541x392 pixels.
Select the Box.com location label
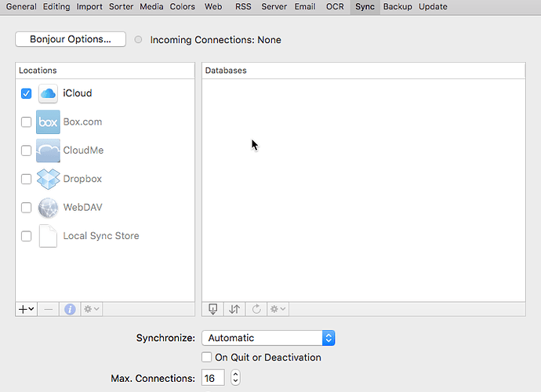click(82, 122)
